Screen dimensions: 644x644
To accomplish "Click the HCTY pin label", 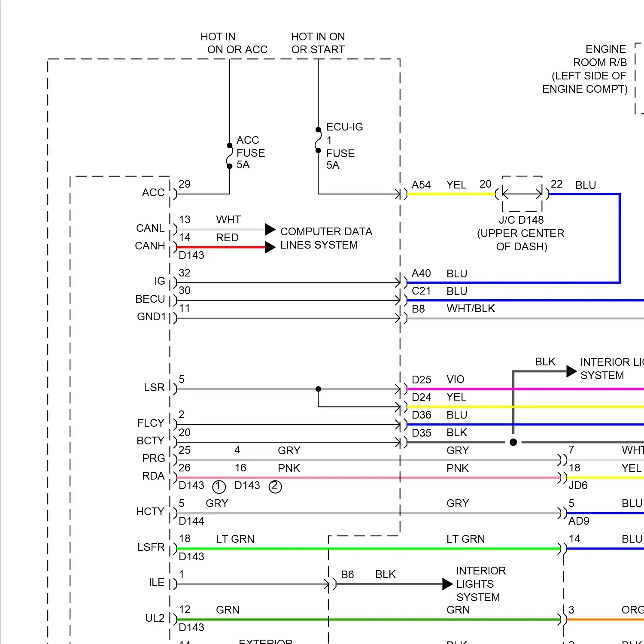I will point(150,511).
